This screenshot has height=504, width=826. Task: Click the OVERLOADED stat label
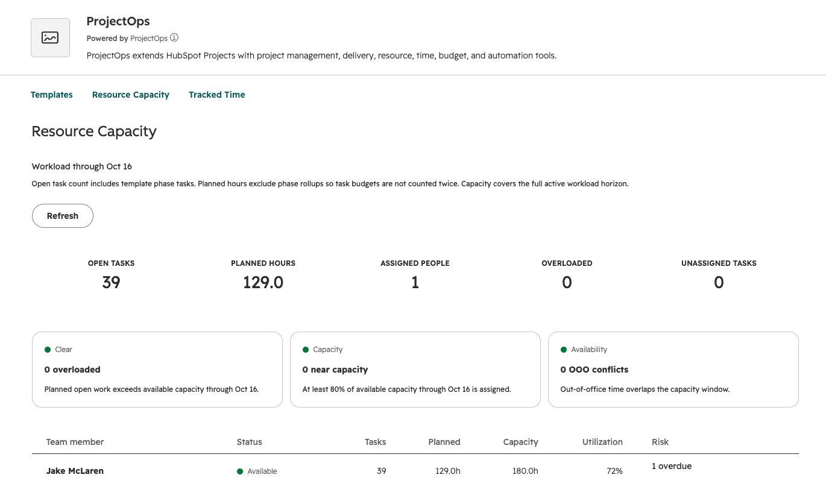tap(567, 263)
